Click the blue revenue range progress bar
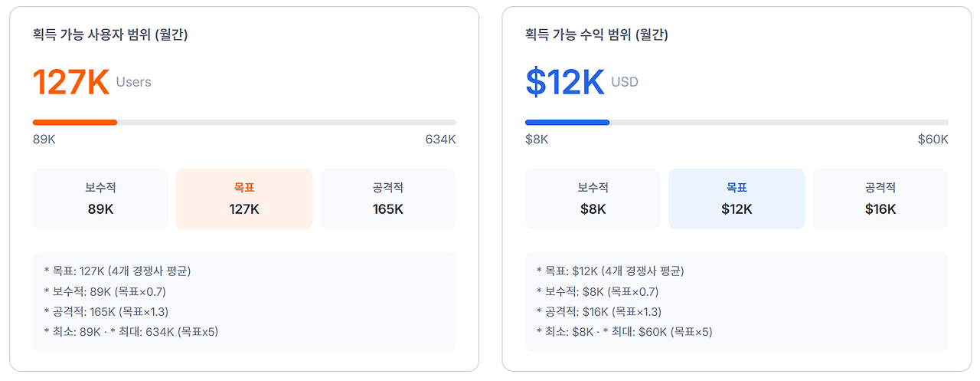The image size is (980, 381). 737,123
